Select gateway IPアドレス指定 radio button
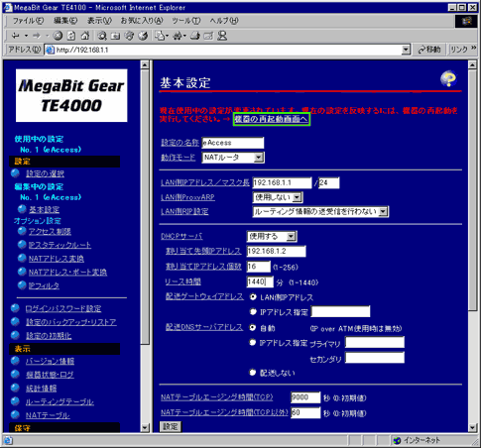 click(253, 311)
